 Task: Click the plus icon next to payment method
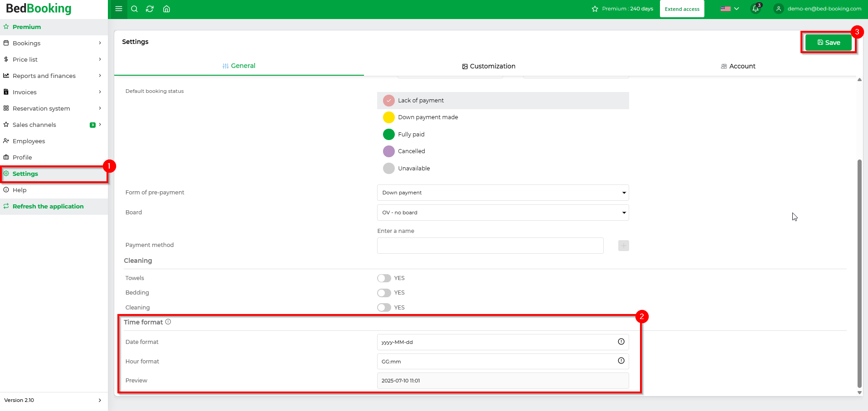tap(623, 246)
